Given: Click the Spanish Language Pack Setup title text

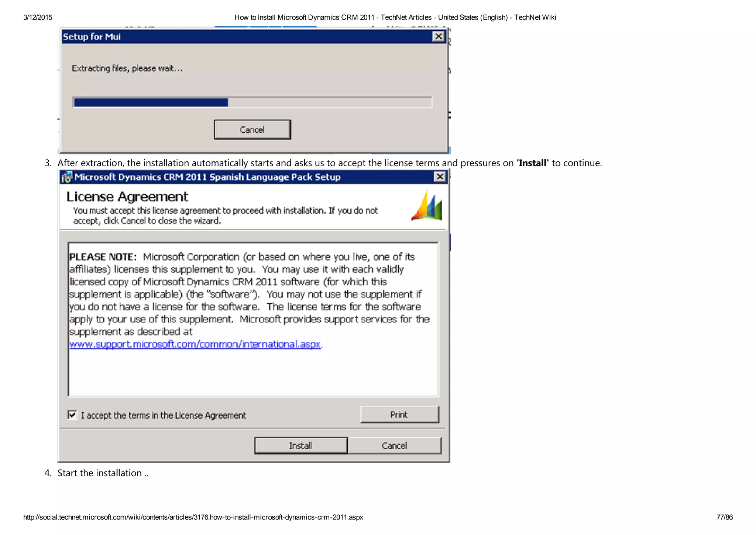Looking at the screenshot, I should pos(207,177).
